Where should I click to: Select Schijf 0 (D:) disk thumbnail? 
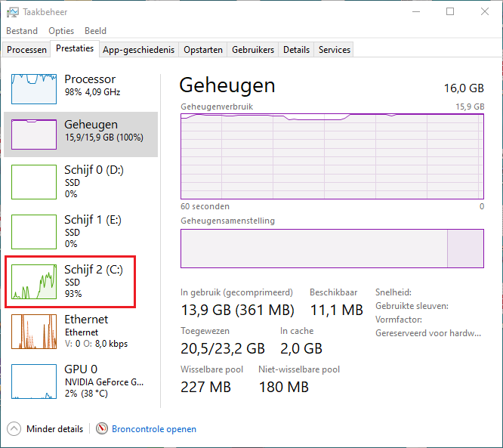34,183
